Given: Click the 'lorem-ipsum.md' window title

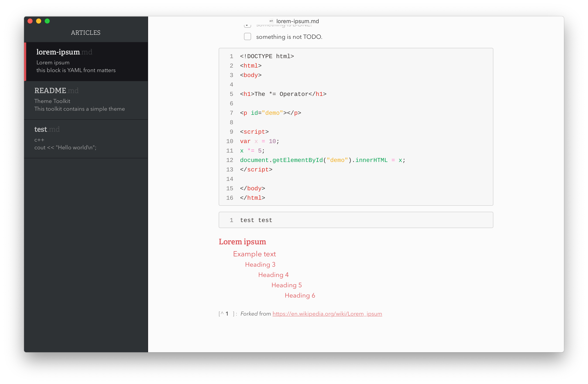Looking at the screenshot, I should point(297,21).
